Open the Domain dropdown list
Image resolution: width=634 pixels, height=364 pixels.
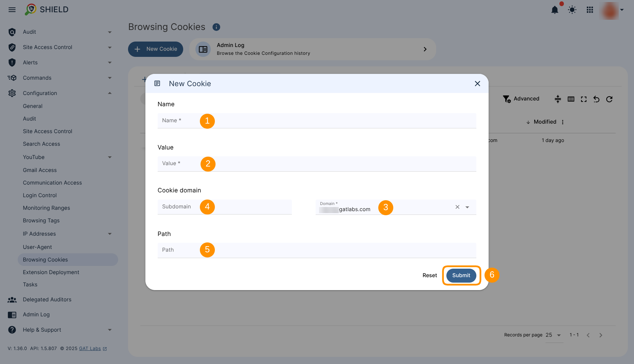click(467, 207)
